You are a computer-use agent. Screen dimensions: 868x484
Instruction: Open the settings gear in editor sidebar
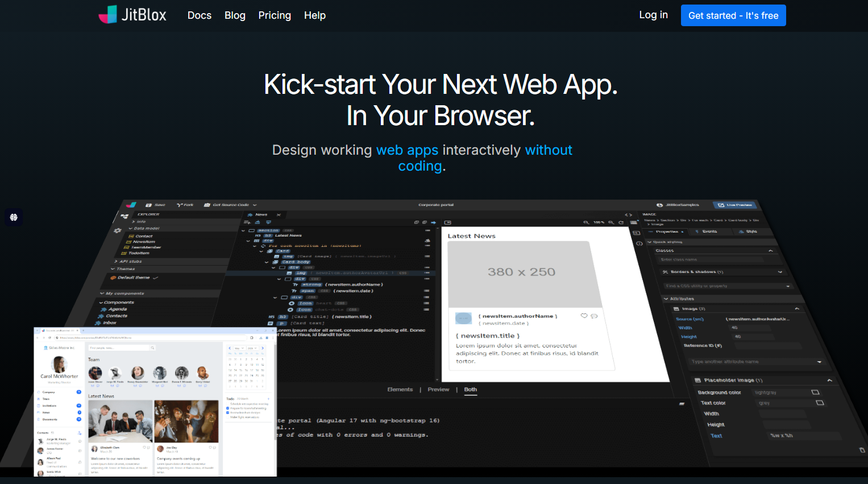(x=118, y=230)
